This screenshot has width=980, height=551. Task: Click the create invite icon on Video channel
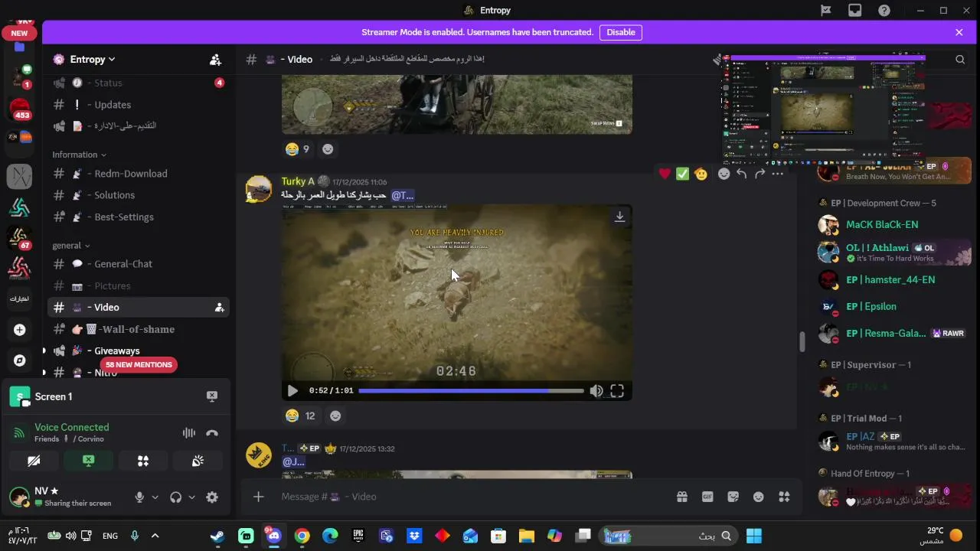pos(219,308)
